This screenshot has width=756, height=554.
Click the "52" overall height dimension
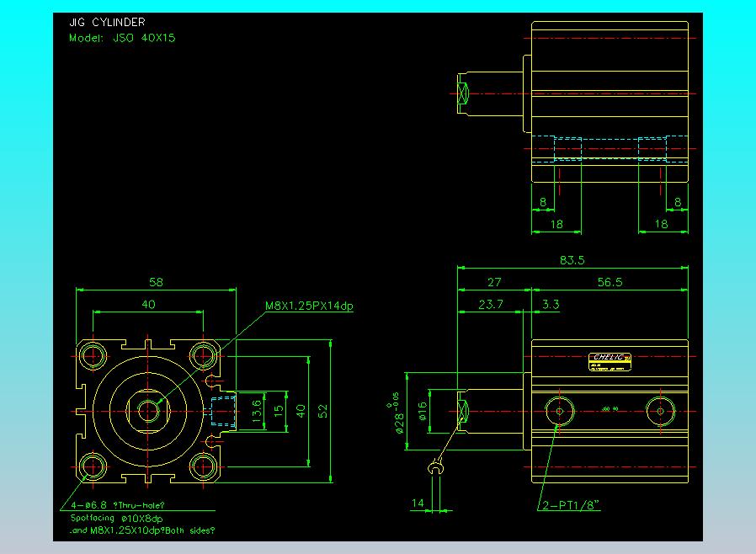tap(323, 411)
